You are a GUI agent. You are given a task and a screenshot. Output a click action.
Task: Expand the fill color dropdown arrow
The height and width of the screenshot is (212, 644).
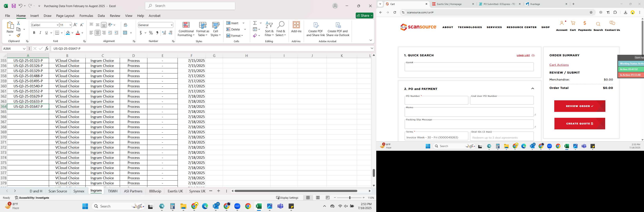coord(72,33)
